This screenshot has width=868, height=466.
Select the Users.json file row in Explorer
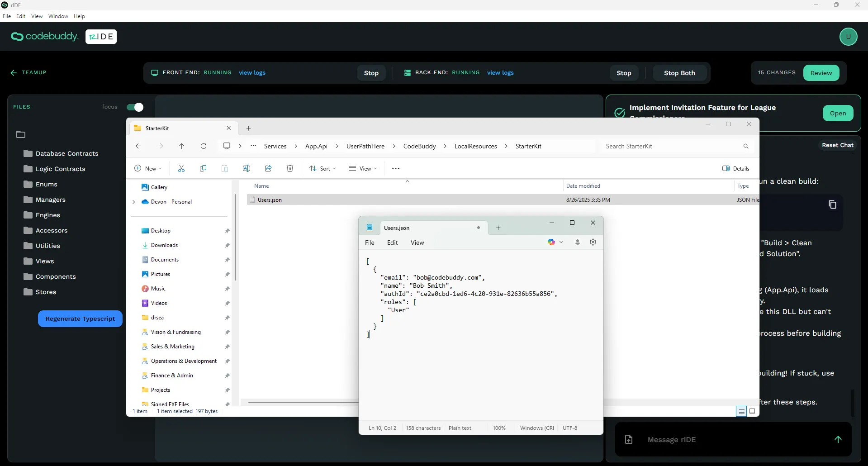(x=502, y=200)
